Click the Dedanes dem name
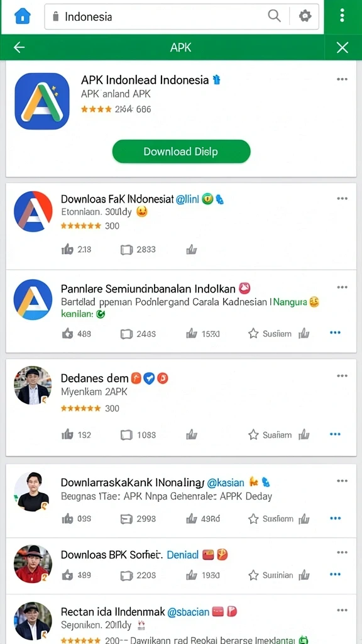Image resolution: width=362 pixels, height=644 pixels. pos(94,378)
